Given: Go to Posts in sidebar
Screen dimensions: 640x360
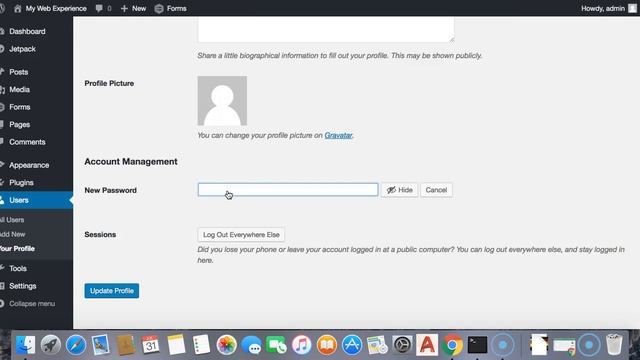Looking at the screenshot, I should (18, 72).
